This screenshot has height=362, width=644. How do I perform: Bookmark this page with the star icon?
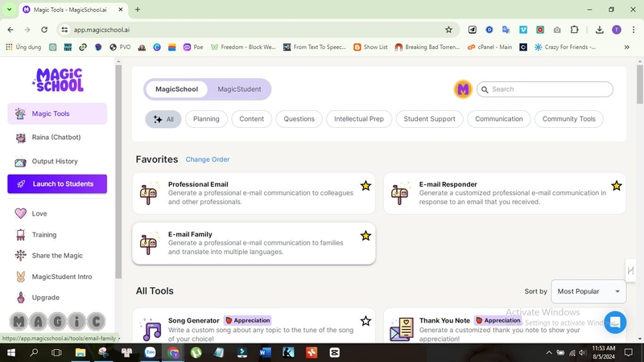448,30
